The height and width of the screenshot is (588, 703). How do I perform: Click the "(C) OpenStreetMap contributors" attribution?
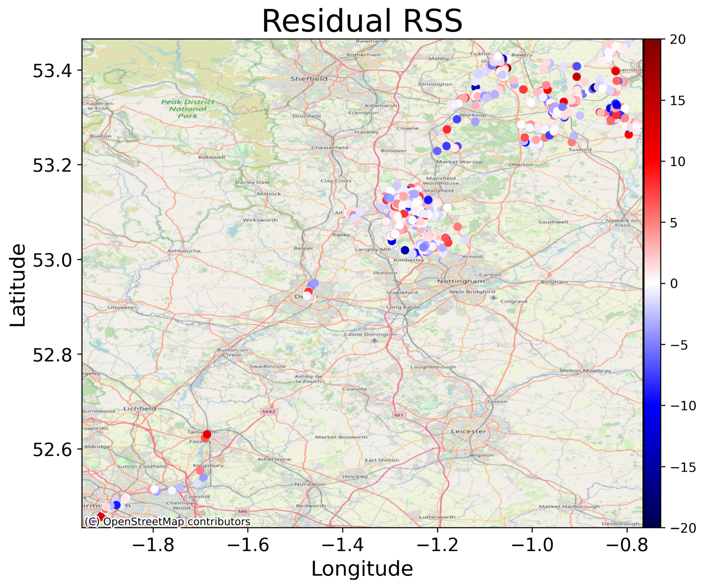coord(167,522)
